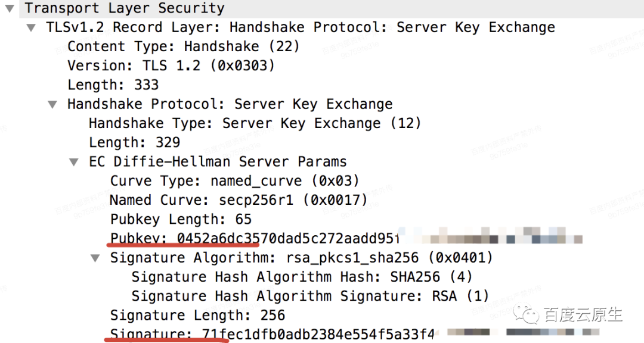Viewport: 644px width, 343px height.
Task: Collapse EC Diffie-Hellman Server Params node
Action: [x=74, y=162]
